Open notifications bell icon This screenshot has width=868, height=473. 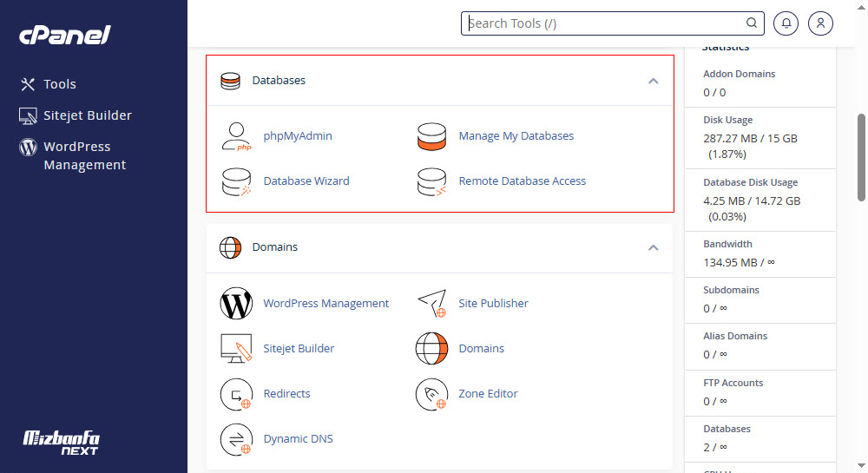786,23
